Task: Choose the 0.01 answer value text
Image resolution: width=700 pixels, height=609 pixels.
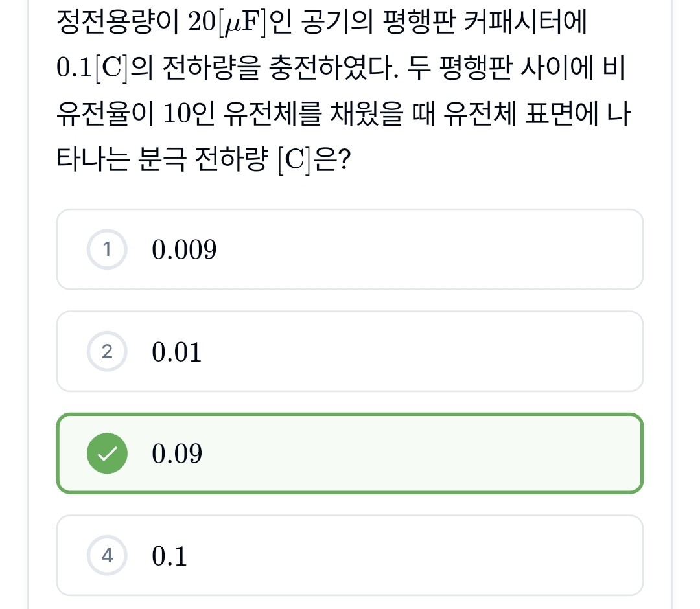Action: point(176,352)
